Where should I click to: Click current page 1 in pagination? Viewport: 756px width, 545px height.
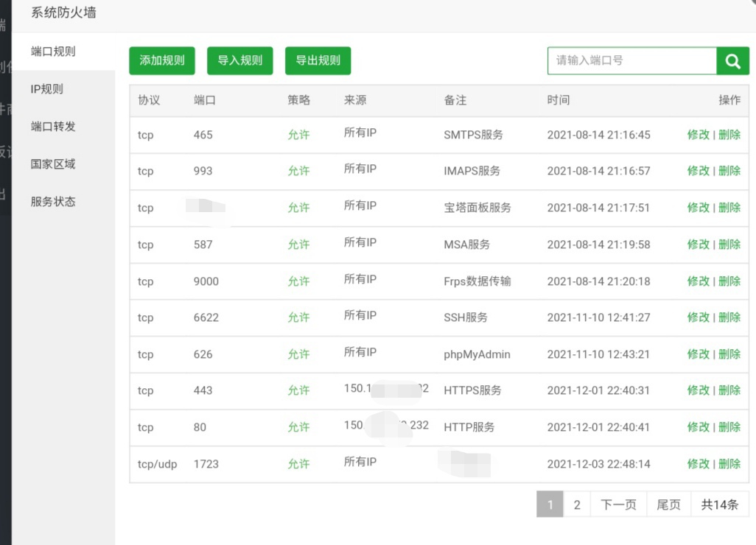[550, 504]
